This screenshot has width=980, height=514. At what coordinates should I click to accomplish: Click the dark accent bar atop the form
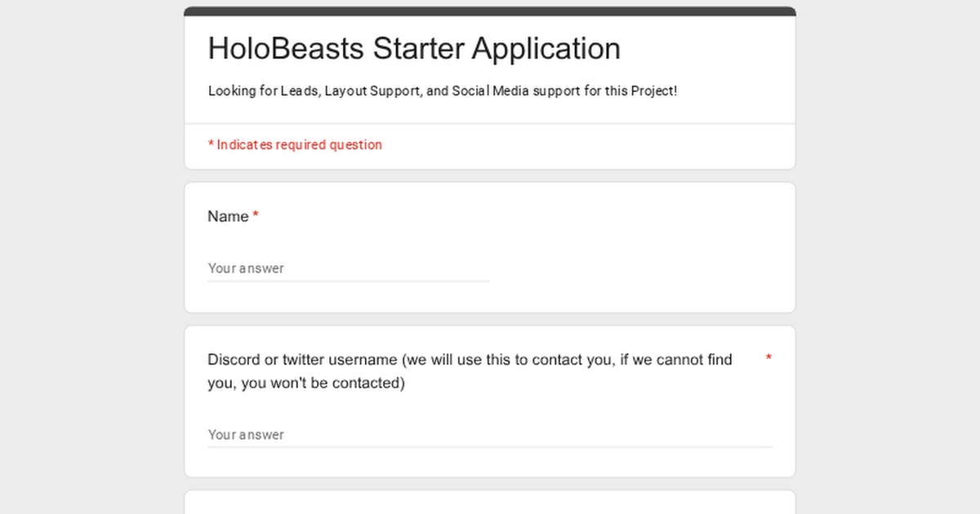pyautogui.click(x=489, y=11)
